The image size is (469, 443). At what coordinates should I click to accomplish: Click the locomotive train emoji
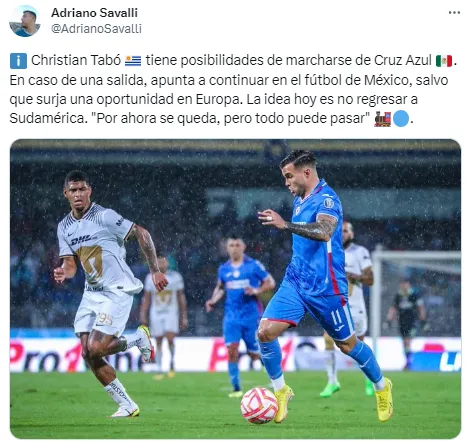pos(382,119)
